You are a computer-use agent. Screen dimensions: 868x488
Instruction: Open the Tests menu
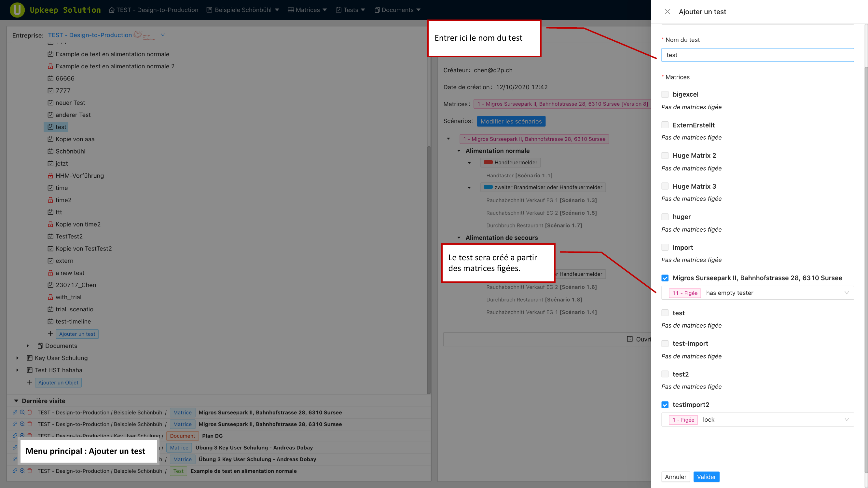point(351,10)
